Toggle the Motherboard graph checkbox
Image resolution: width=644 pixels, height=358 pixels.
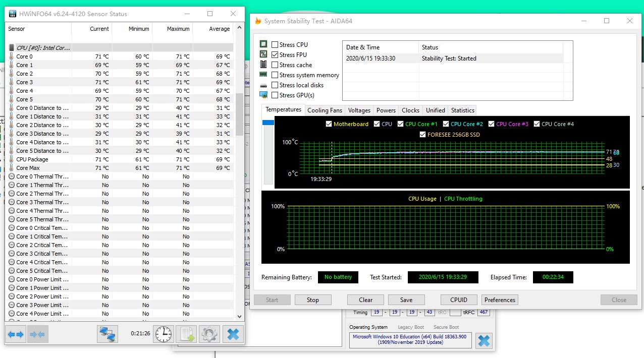pyautogui.click(x=329, y=124)
